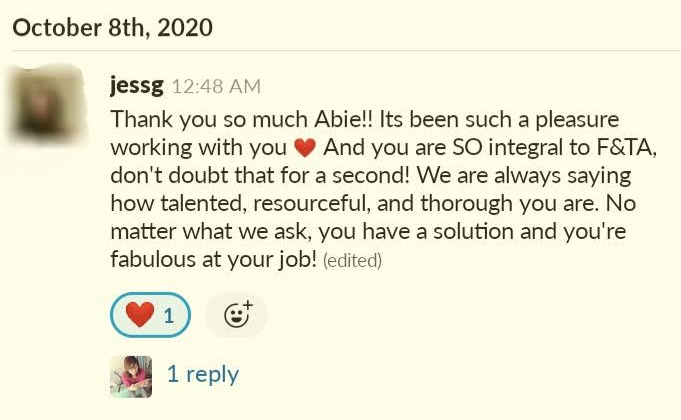Click the reaction count "1" in the heart pill
681x420 pixels.
click(169, 316)
